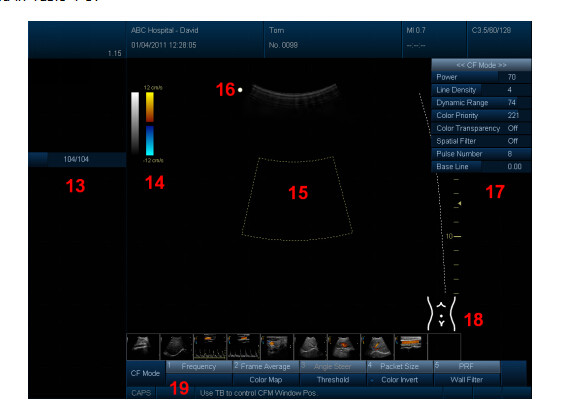Click the probe label C3.5/60/128

point(491,30)
